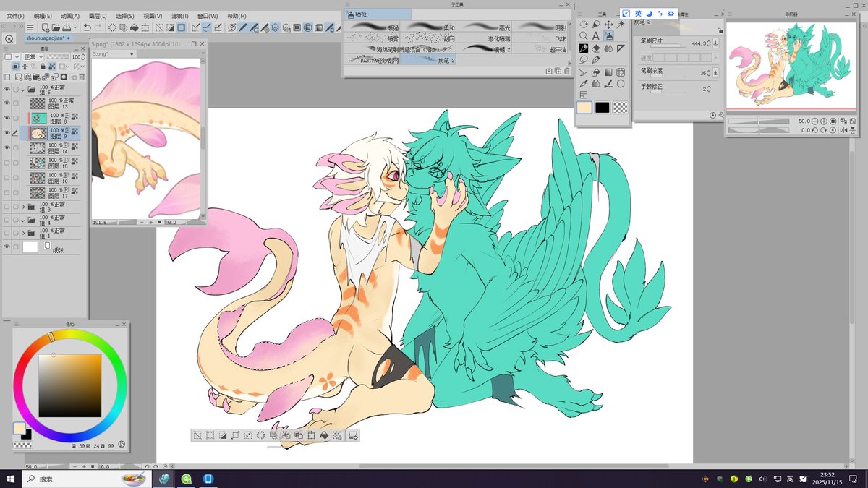Open selection launcher settings icon
868x488 pixels.
click(353, 435)
